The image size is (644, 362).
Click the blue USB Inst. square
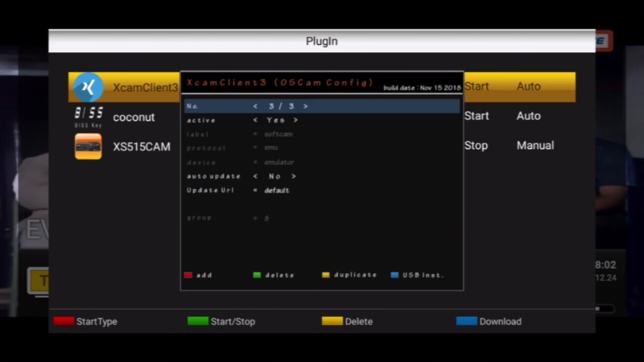pyautogui.click(x=394, y=275)
